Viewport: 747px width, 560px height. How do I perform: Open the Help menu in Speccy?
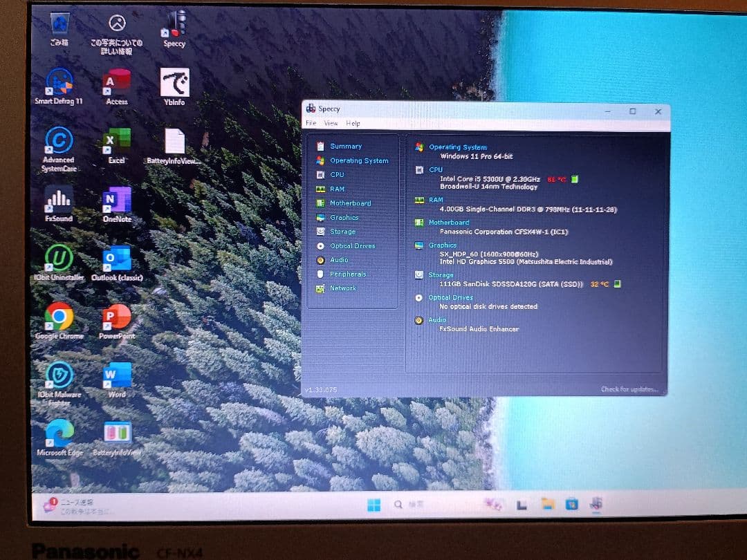pos(353,123)
